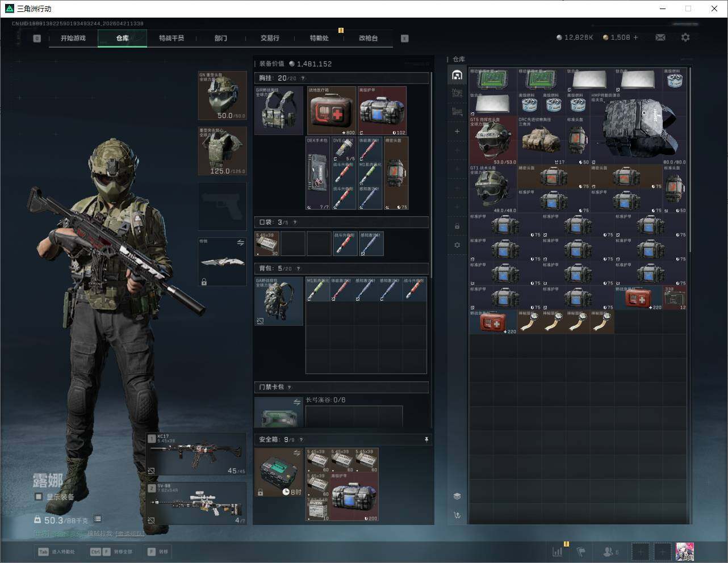
Task: Select the DRC chest rig in warehouse
Action: (542, 141)
